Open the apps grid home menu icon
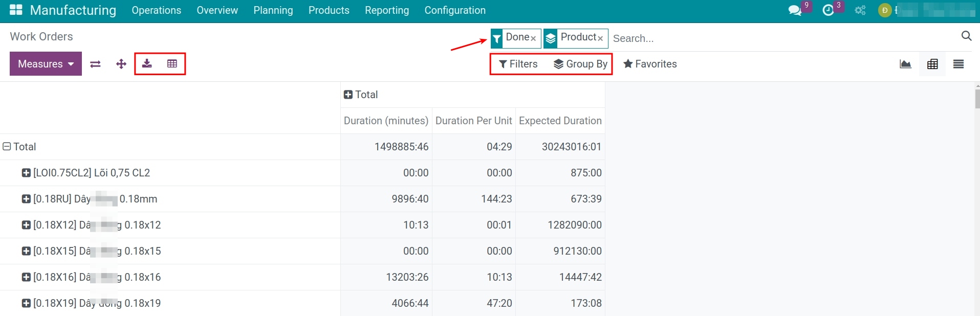The image size is (980, 316). 16,10
